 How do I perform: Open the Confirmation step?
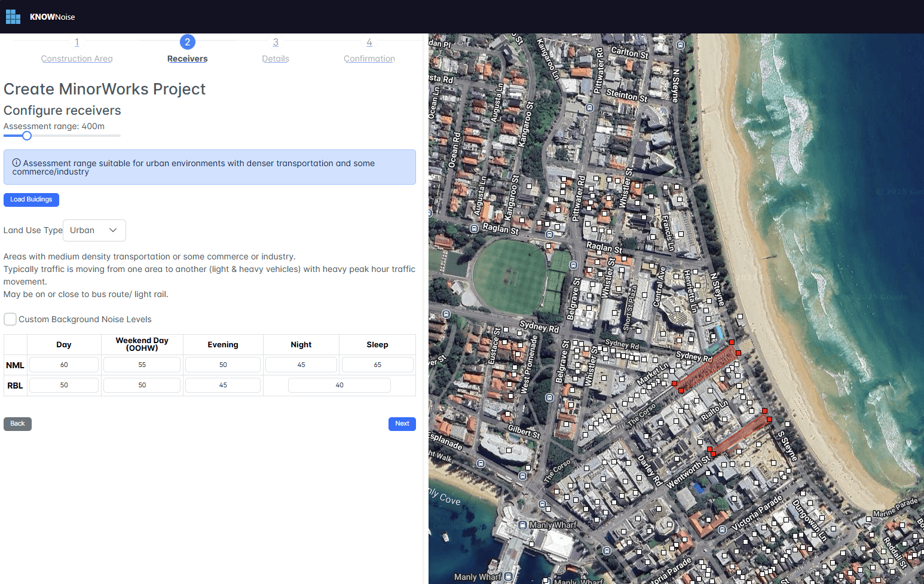tap(369, 59)
